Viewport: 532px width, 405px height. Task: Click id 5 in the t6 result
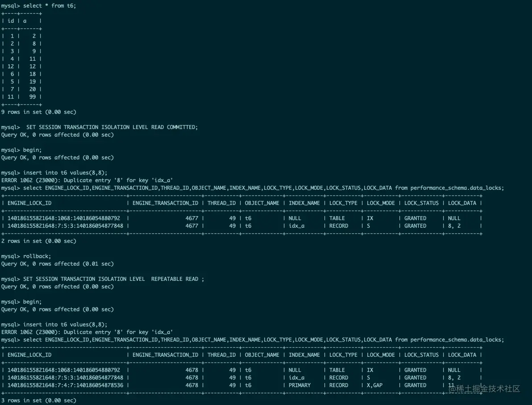12,82
